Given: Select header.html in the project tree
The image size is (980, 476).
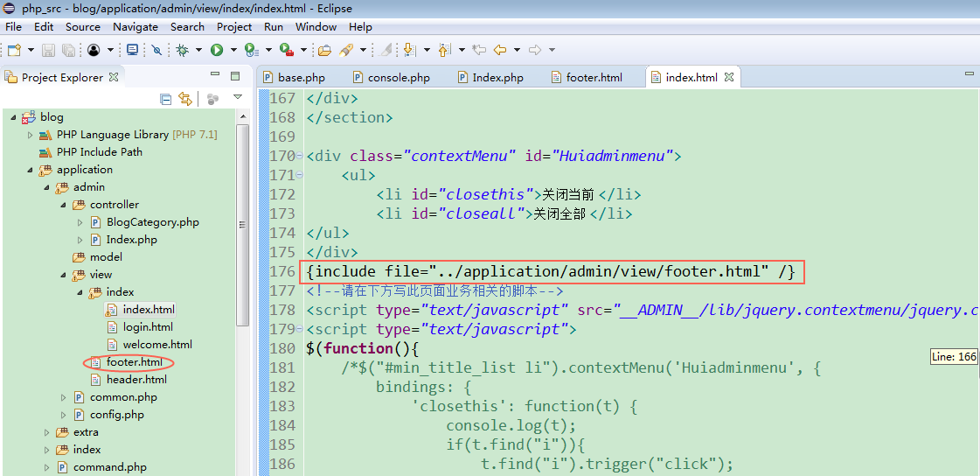Looking at the screenshot, I should [x=136, y=380].
